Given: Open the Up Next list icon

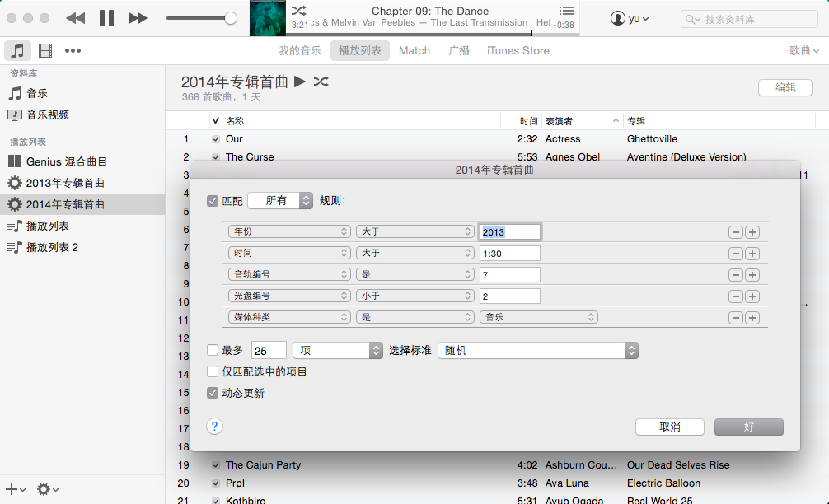Looking at the screenshot, I should [566, 11].
